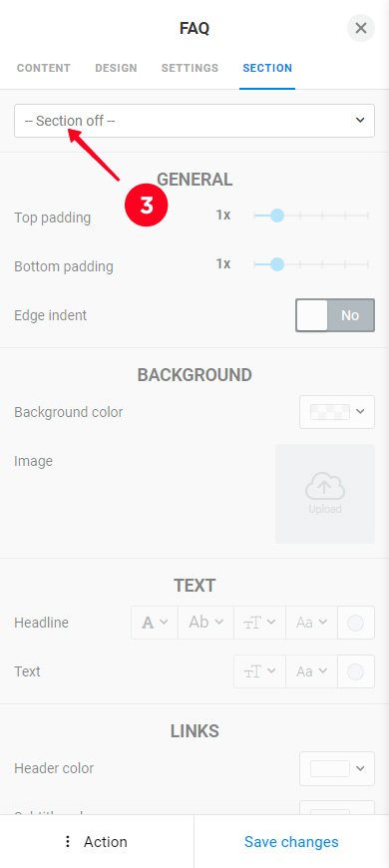
Task: Open Headline text size icon
Action: tap(259, 623)
